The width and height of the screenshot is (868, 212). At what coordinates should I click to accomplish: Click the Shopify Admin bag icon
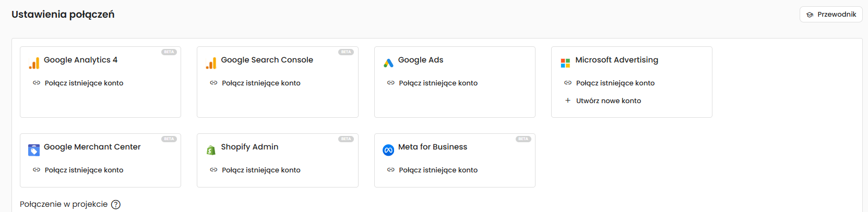click(211, 150)
